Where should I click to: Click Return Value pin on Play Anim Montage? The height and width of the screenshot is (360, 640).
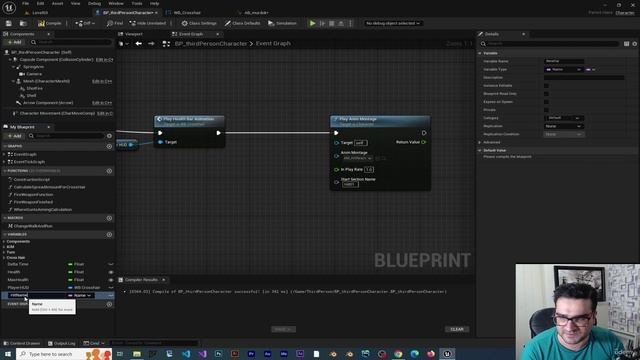click(424, 142)
